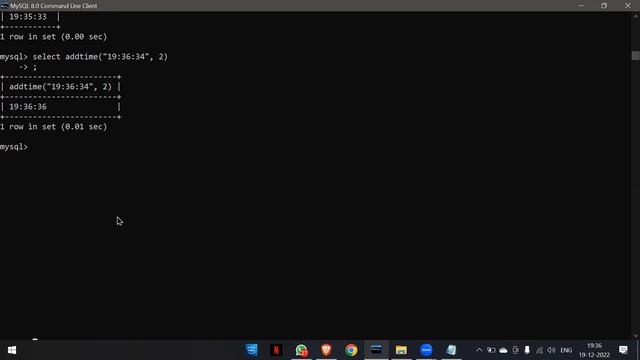Click the '-> ;' continuation line
This screenshot has height=360, width=640.
tap(27, 67)
